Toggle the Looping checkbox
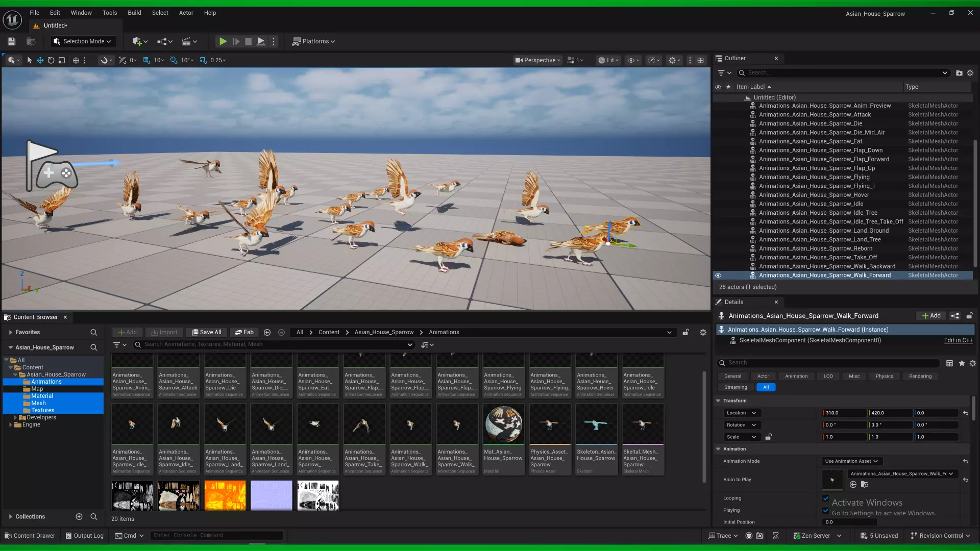 [x=826, y=498]
